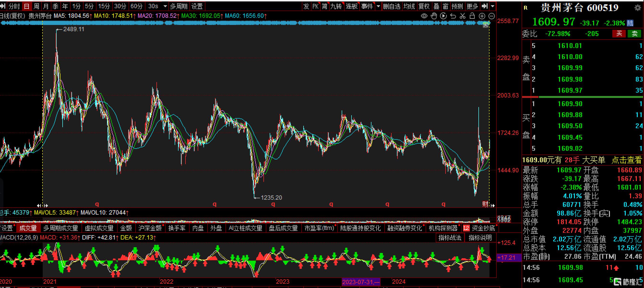Click the green 卖 sell button
The width and height of the screenshot is (644, 288).
pyautogui.click(x=634, y=34)
